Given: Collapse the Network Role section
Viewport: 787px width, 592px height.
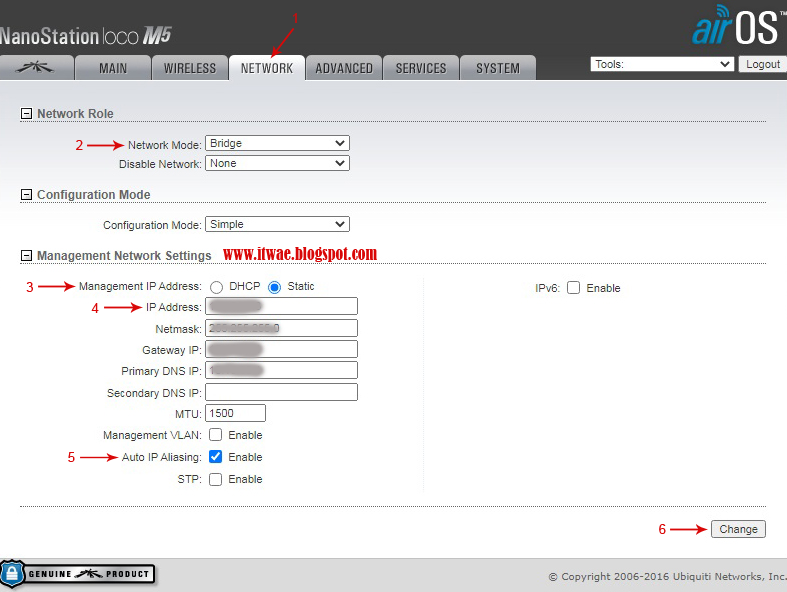Looking at the screenshot, I should click(26, 114).
